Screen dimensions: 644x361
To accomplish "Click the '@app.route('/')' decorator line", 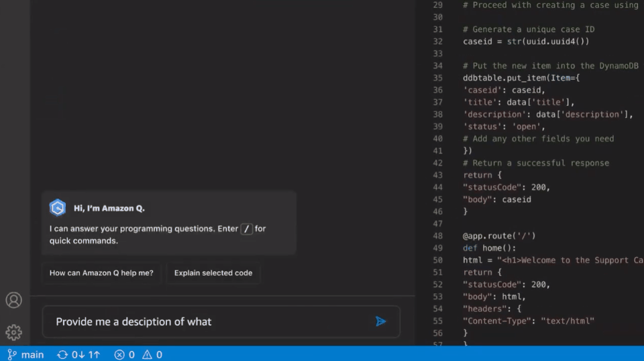I will tap(499, 236).
